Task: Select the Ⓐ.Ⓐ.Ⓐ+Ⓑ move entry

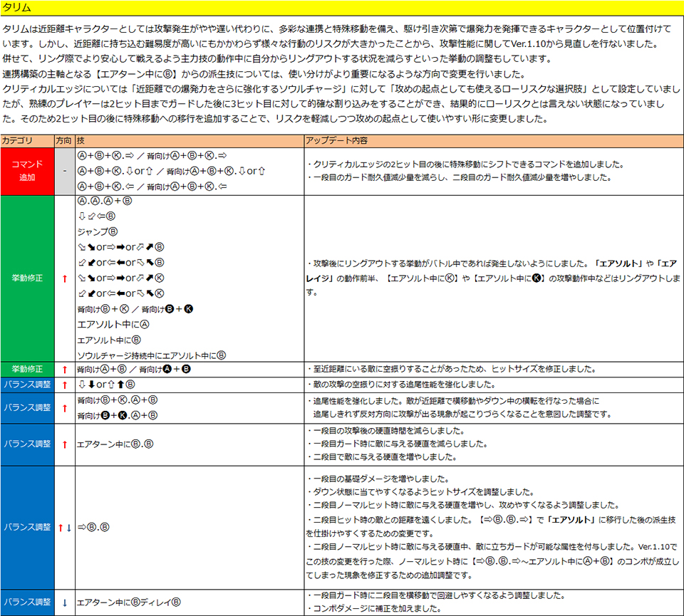Action: click(x=105, y=201)
